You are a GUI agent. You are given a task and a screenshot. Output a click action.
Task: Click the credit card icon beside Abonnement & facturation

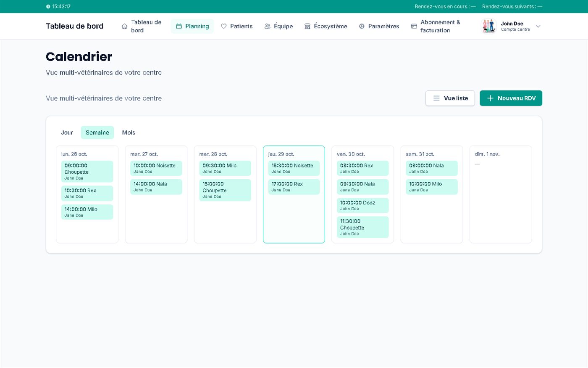414,26
